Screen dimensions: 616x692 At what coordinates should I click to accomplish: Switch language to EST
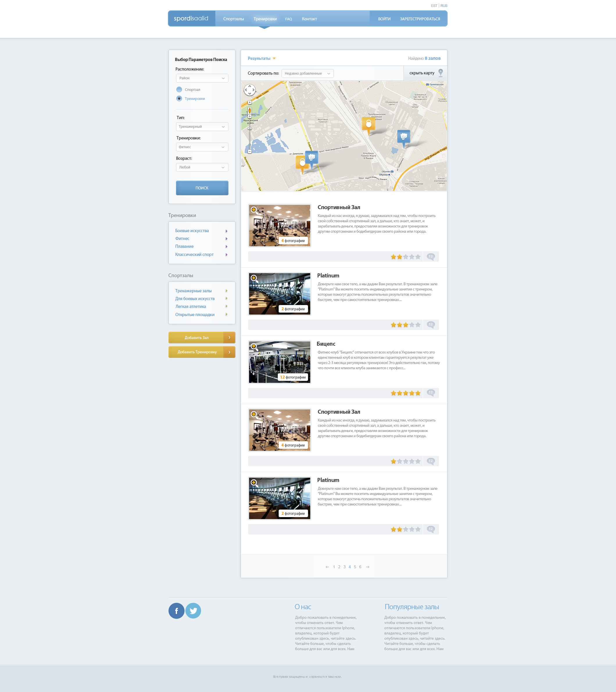coord(434,6)
